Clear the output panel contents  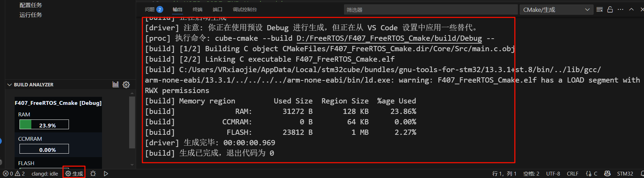(x=599, y=9)
